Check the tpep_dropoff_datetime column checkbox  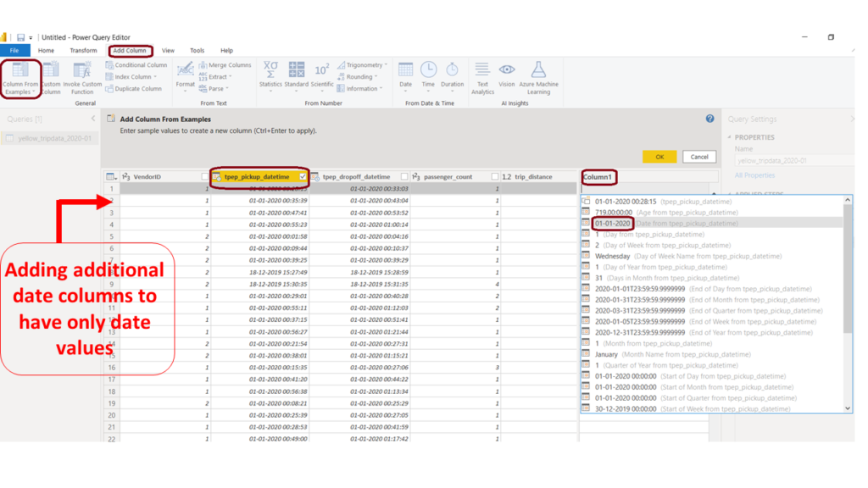[404, 177]
